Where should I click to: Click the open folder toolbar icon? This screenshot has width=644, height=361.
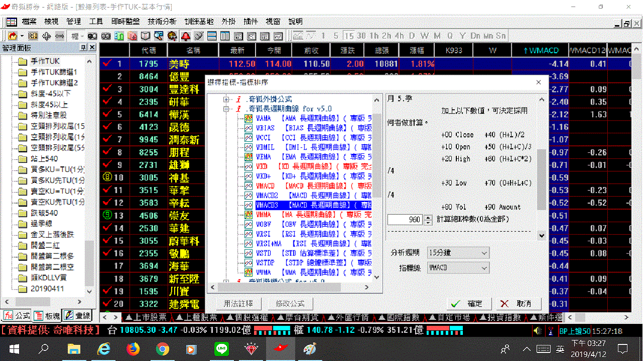[x=13, y=36]
